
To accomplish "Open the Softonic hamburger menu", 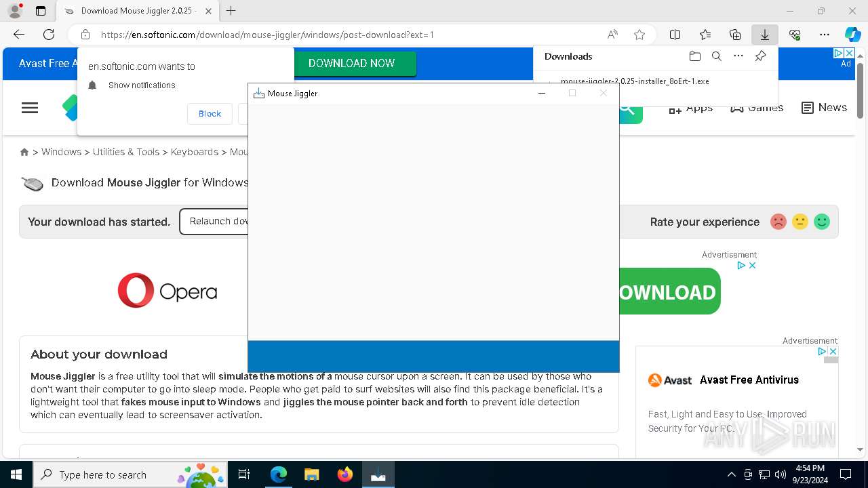I will (x=30, y=108).
